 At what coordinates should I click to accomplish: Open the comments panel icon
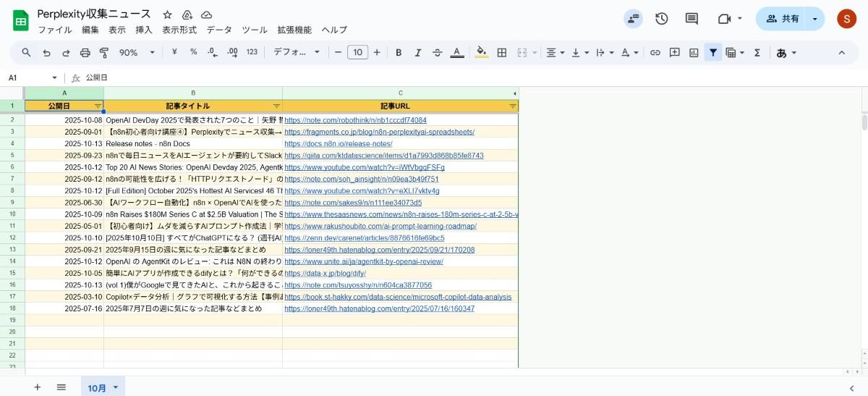pos(692,19)
